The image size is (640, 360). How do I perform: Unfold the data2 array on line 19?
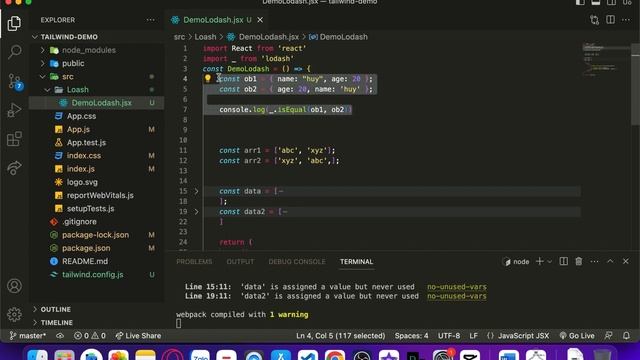[196, 211]
